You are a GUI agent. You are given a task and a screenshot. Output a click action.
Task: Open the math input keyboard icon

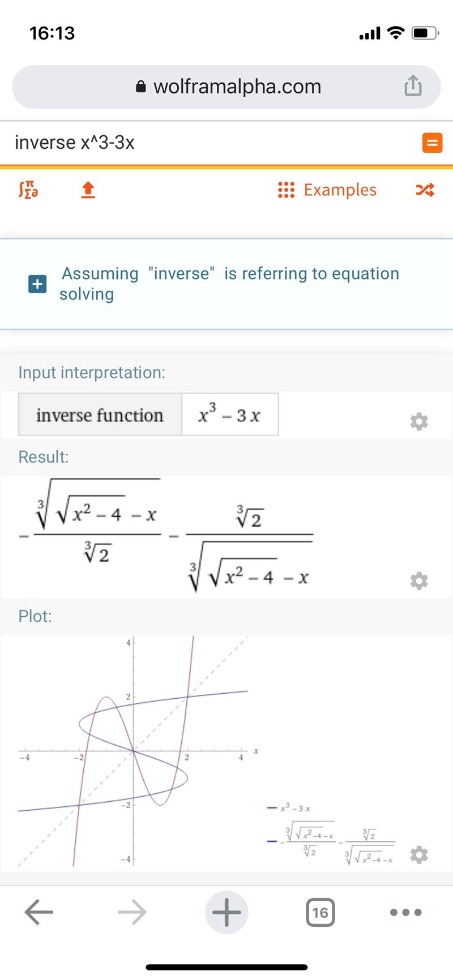coord(28,190)
